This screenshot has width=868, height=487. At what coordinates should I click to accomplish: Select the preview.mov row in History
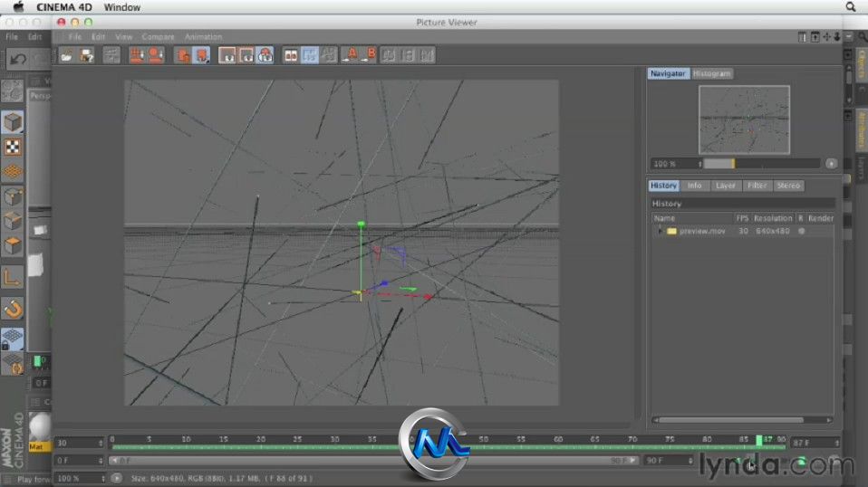pos(742,231)
